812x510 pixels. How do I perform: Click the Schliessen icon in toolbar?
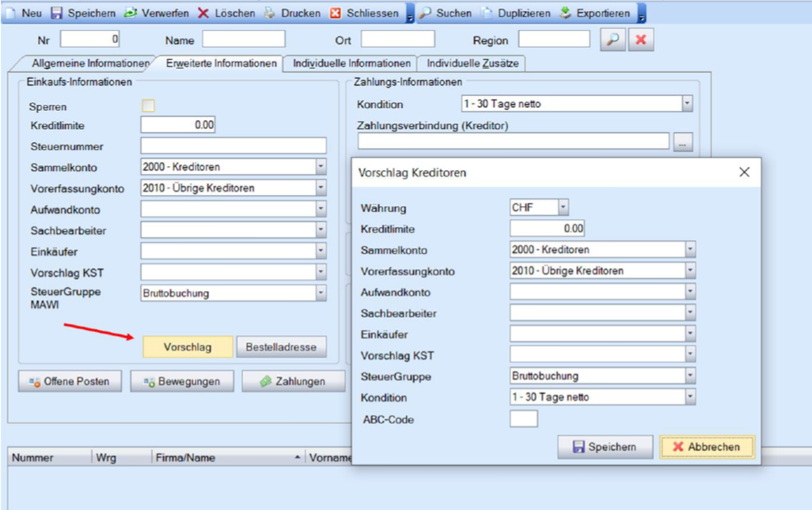(336, 13)
